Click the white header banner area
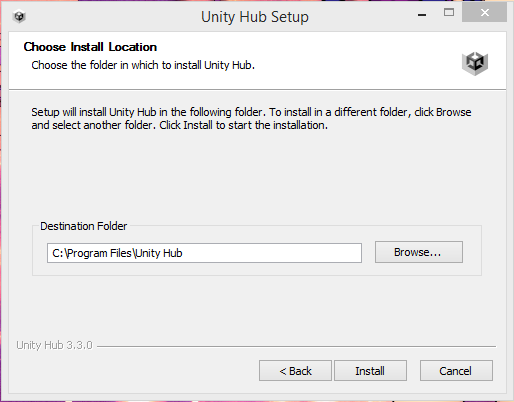 click(x=257, y=61)
